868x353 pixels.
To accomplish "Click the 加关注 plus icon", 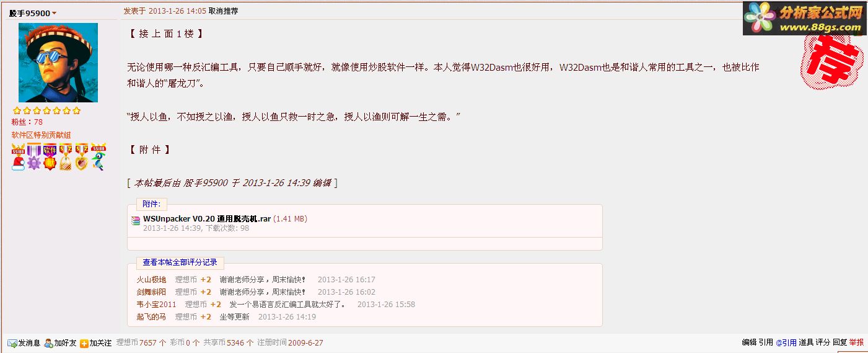I will point(84,342).
